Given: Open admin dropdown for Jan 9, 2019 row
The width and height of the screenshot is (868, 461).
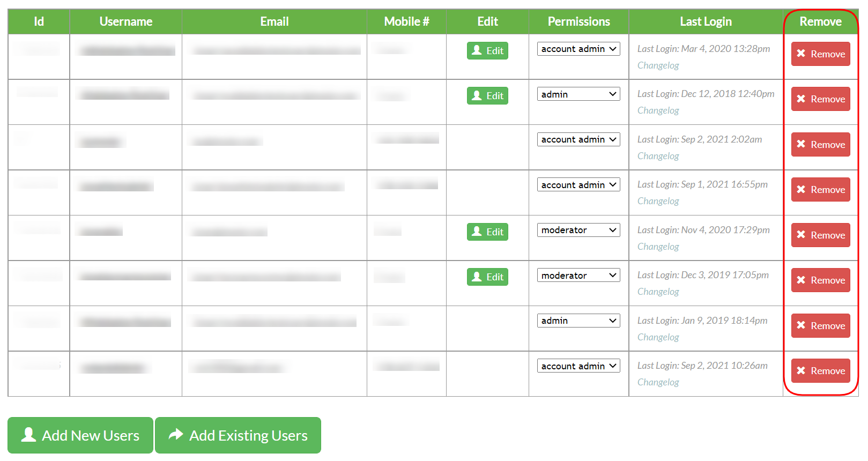Looking at the screenshot, I should pyautogui.click(x=578, y=321).
